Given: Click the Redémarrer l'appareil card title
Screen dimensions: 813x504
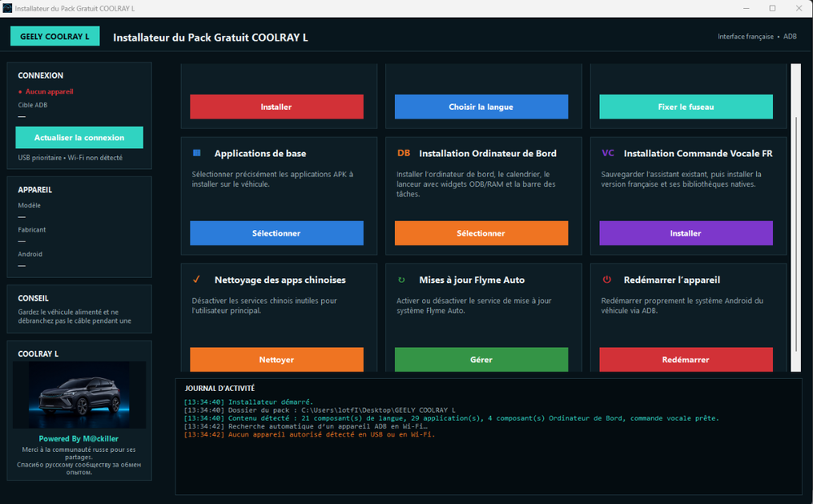Looking at the screenshot, I should (x=672, y=280).
